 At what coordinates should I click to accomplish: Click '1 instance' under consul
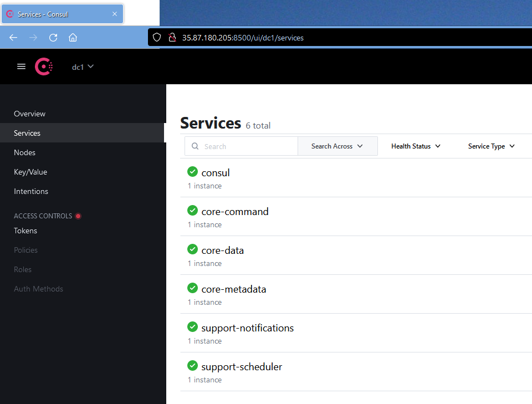click(x=204, y=186)
